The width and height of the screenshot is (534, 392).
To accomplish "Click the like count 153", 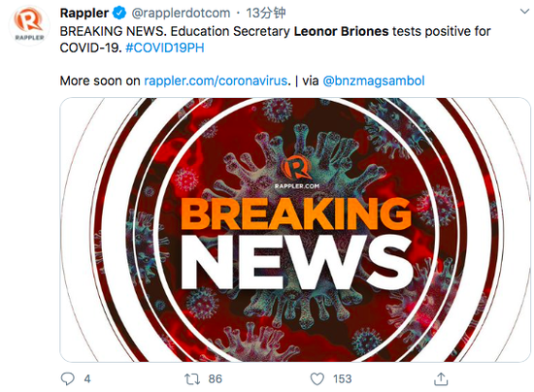I will click(343, 379).
